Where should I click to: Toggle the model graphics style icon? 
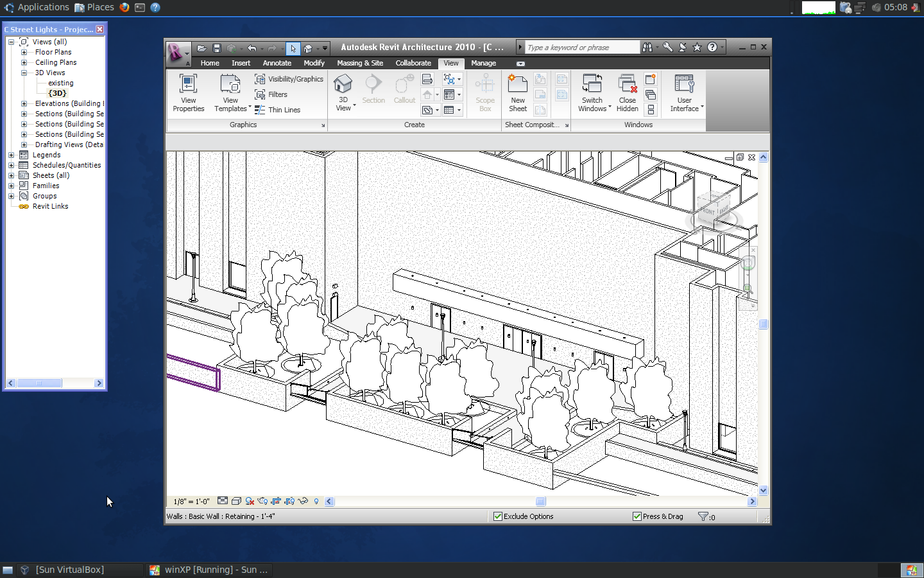(236, 501)
